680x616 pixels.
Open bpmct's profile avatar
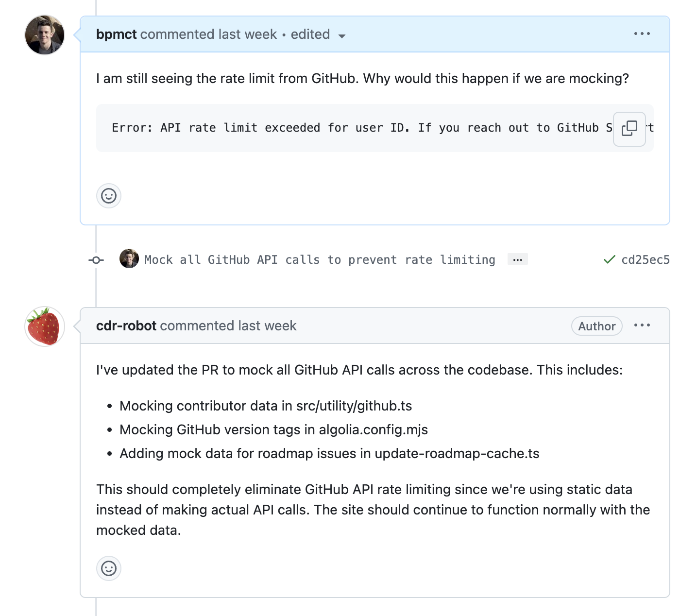(x=44, y=34)
